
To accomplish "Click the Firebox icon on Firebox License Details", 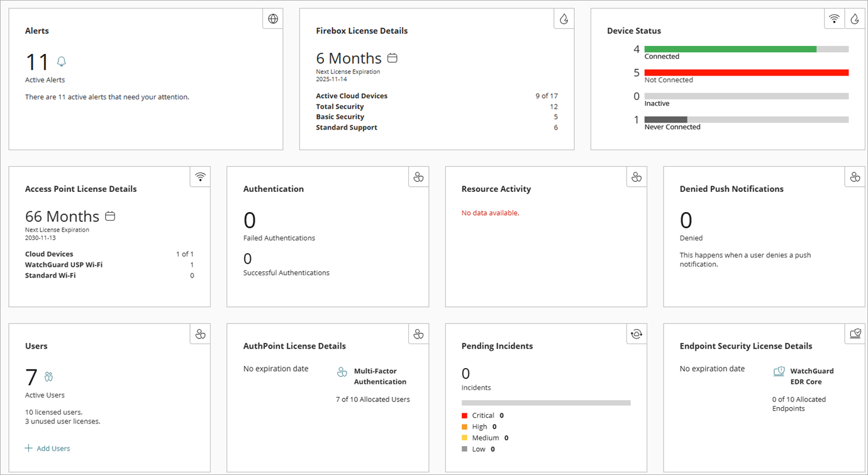I will 564,18.
